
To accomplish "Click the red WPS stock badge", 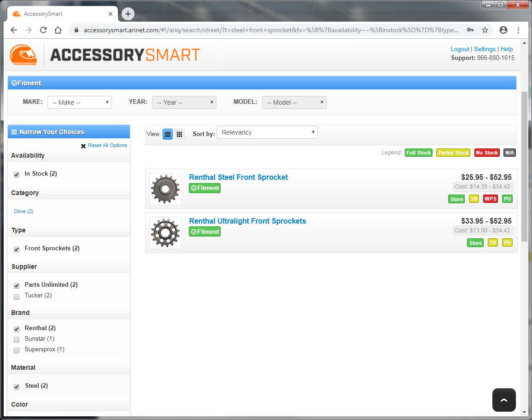I will [x=490, y=199].
